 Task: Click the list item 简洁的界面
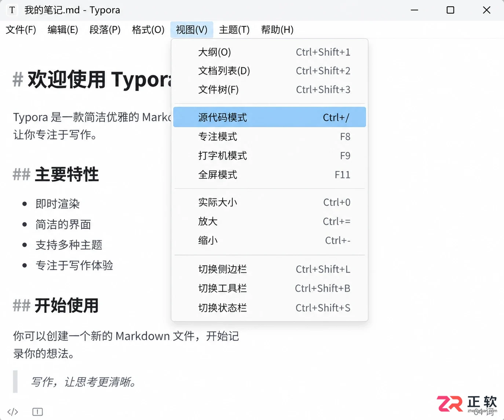[63, 224]
